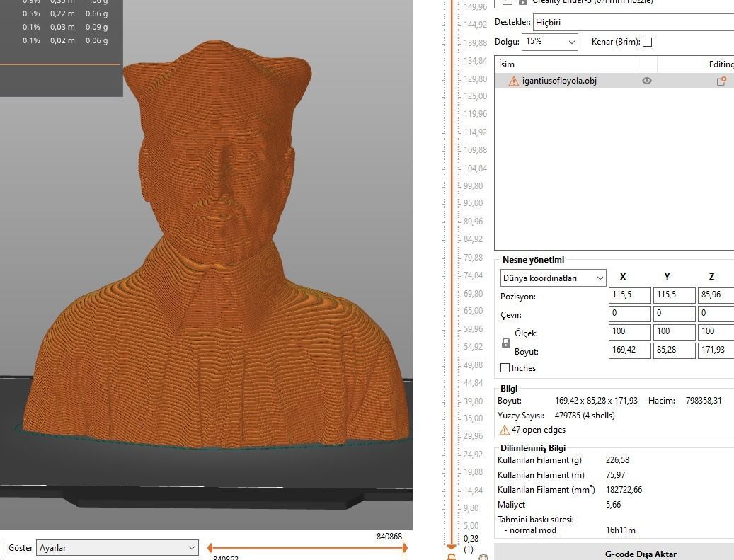Click the legend value '0,66 g'
Screen dimensions: 734x560
pyautogui.click(x=96, y=13)
